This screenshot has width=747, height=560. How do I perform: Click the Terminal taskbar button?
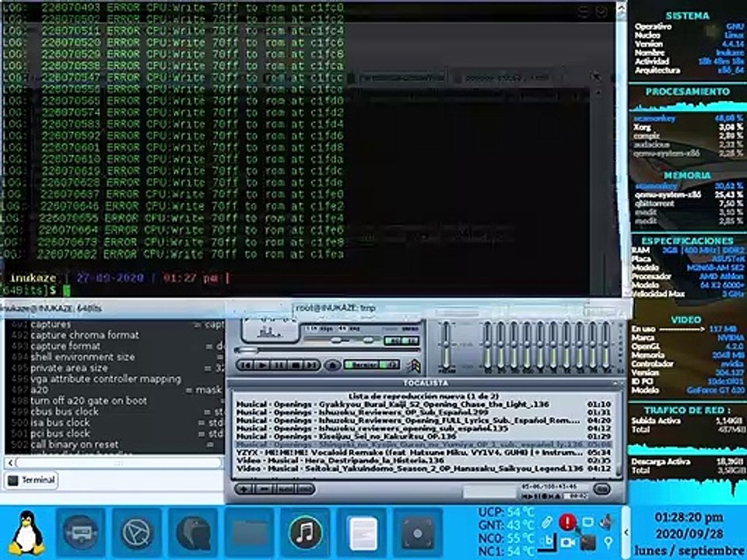tap(31, 480)
